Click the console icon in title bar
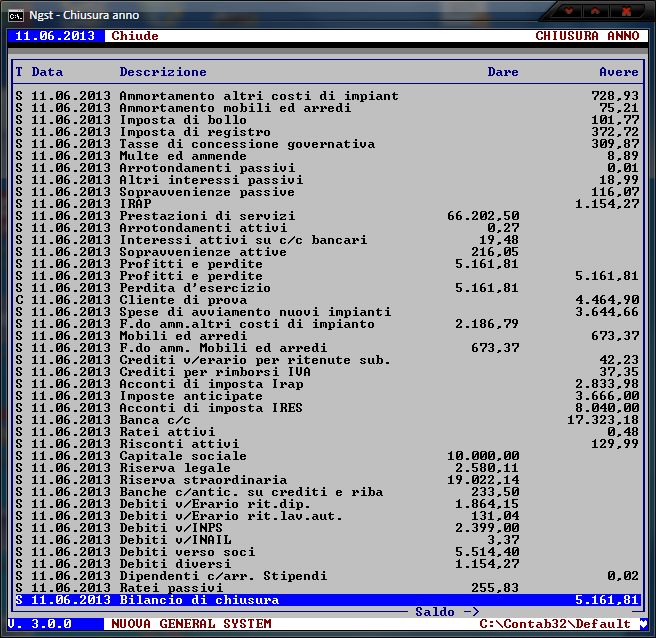This screenshot has height=638, width=656. (x=15, y=14)
